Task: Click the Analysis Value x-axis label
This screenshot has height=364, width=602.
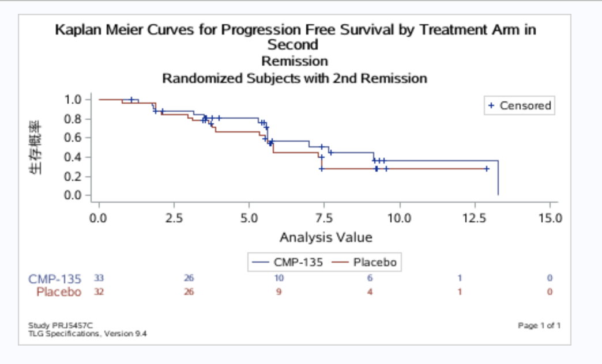Action: tap(326, 237)
